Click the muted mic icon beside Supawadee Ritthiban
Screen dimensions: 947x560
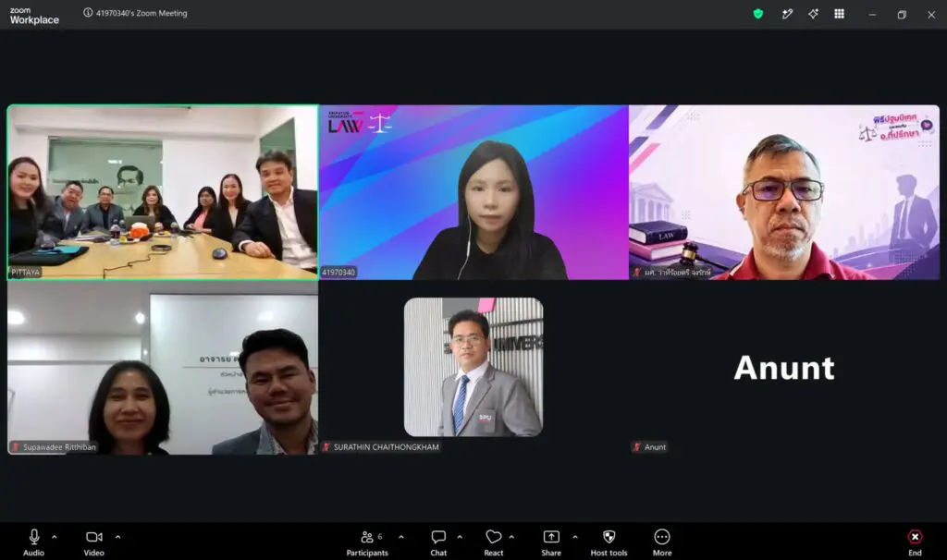pyautogui.click(x=16, y=447)
